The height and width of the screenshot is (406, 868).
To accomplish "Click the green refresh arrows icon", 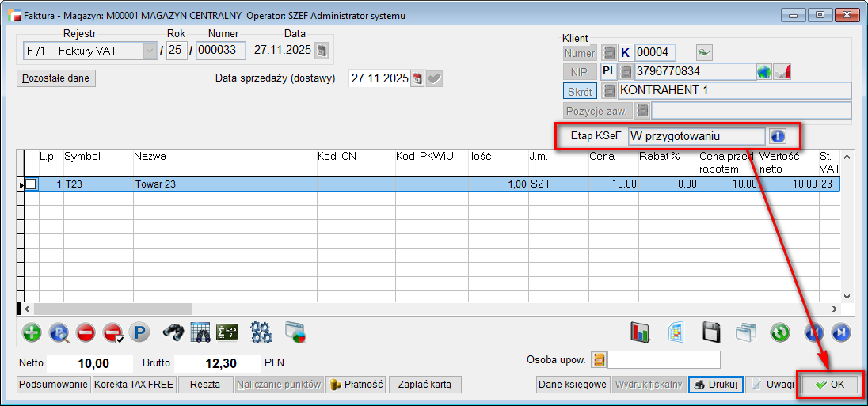I will (780, 332).
